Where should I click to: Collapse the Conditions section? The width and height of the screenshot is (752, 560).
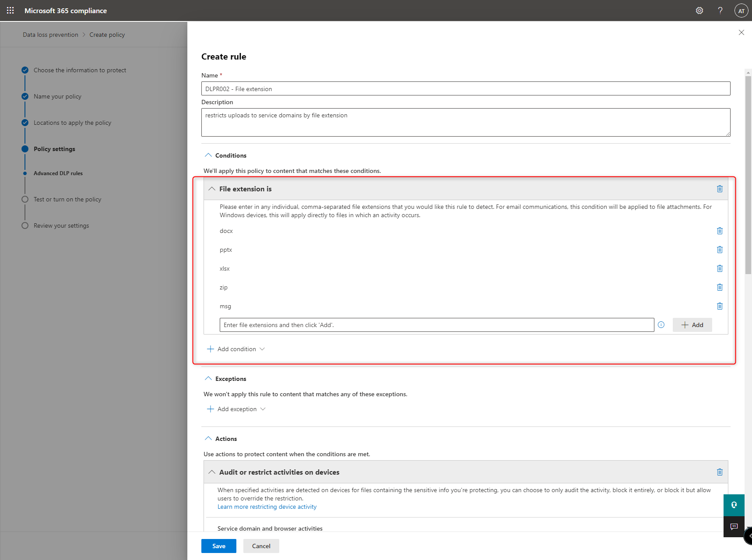[208, 155]
